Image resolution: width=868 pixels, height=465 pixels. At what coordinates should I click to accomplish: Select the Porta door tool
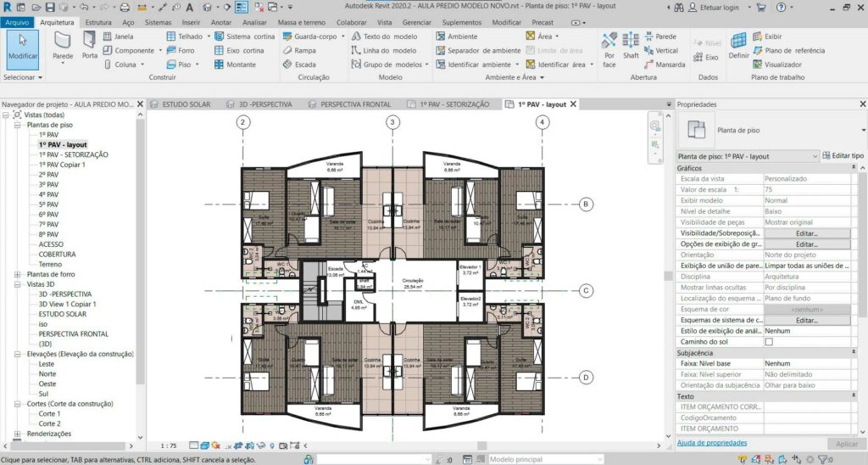coord(90,46)
